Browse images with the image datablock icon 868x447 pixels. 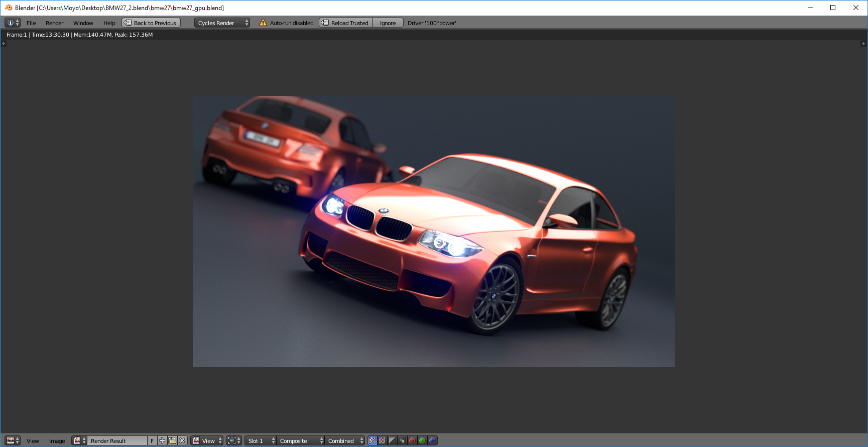(x=79, y=440)
